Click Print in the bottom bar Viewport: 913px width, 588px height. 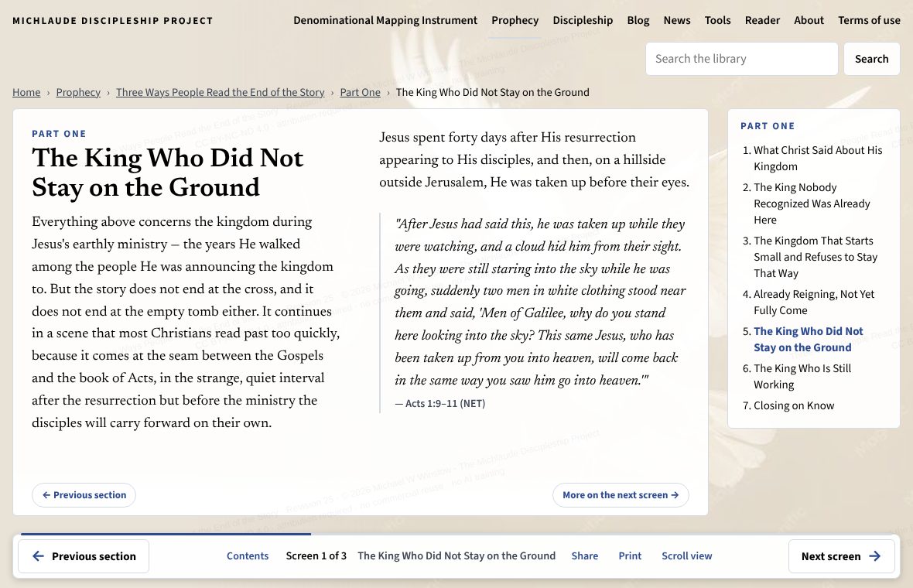coord(630,556)
